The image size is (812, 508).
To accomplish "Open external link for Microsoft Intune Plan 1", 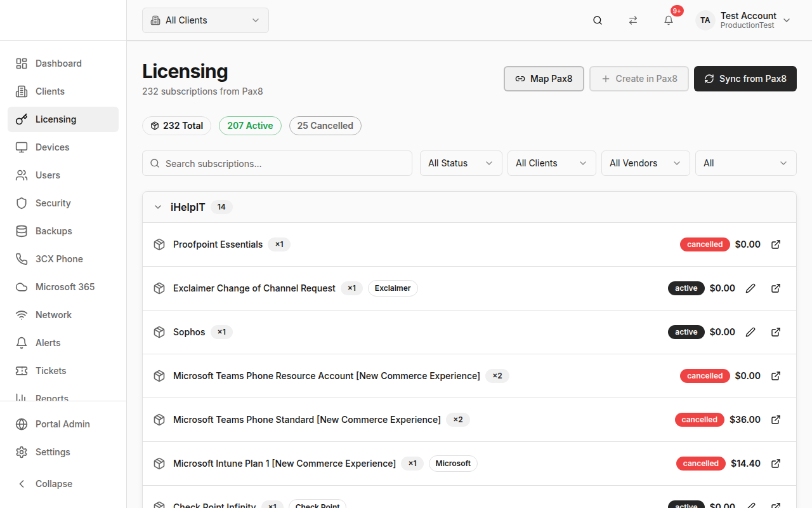I will 776,464.
